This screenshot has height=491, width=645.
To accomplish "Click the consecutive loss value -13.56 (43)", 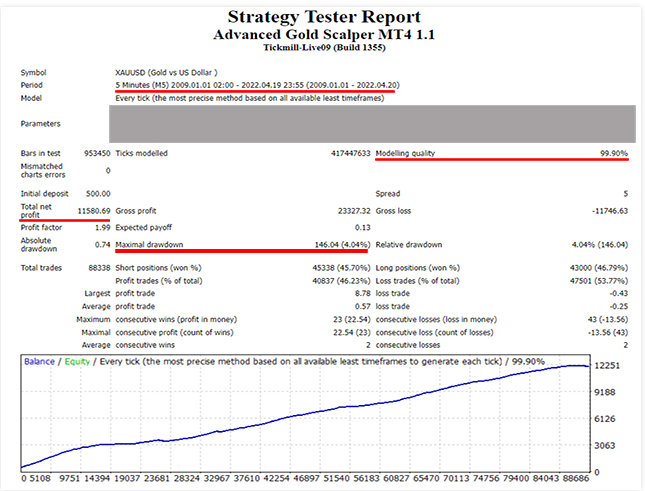I will pyautogui.click(x=608, y=332).
